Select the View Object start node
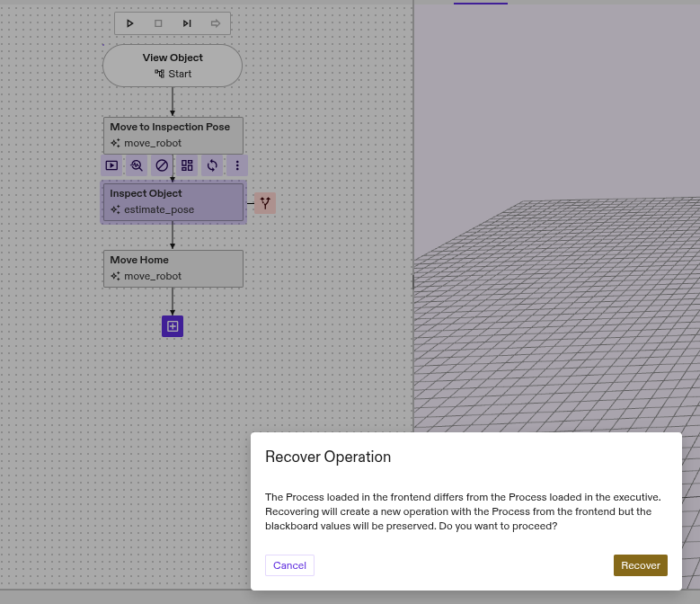Screen dimensions: 700x604 tap(173, 66)
